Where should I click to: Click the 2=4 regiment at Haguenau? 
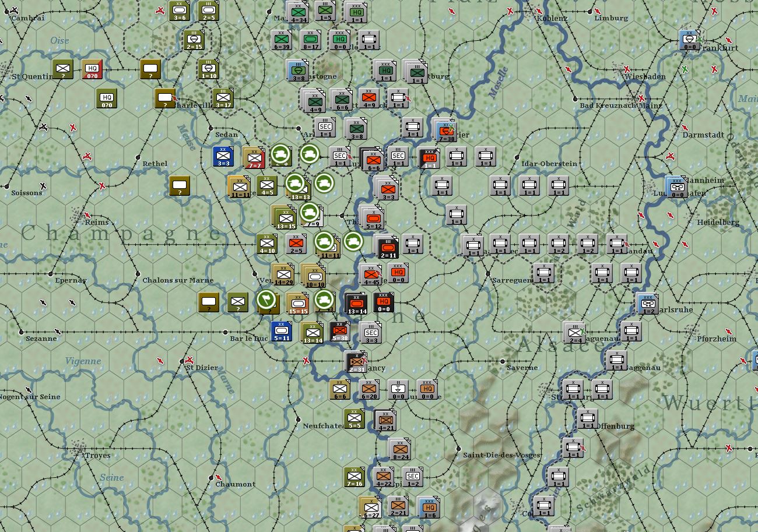tap(575, 333)
